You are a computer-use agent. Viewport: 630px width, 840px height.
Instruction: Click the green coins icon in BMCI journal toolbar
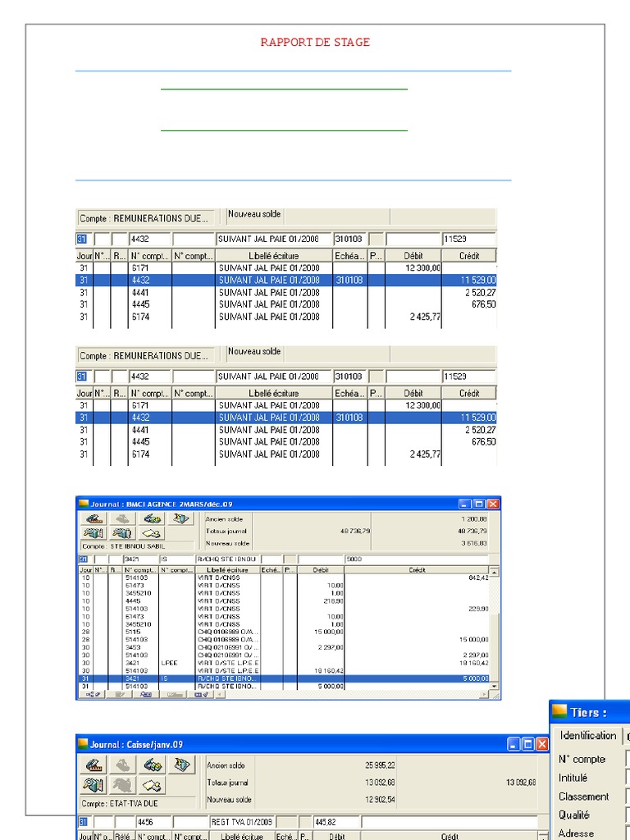(152, 519)
